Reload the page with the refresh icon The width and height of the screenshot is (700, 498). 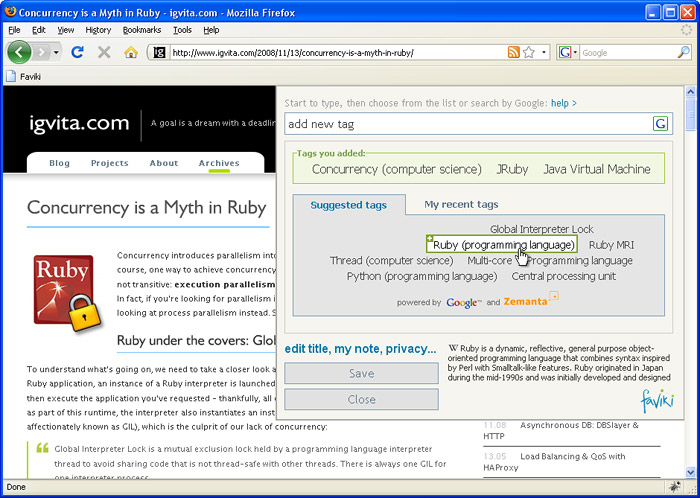point(77,52)
